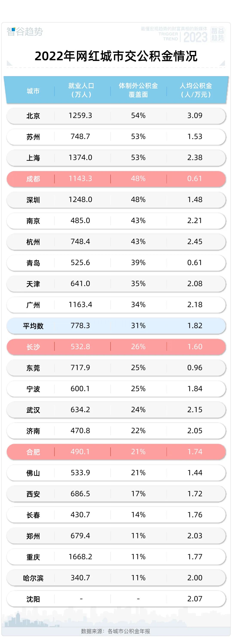Select the highlighted 成都 row
The height and width of the screenshot is (644, 232).
point(116,179)
